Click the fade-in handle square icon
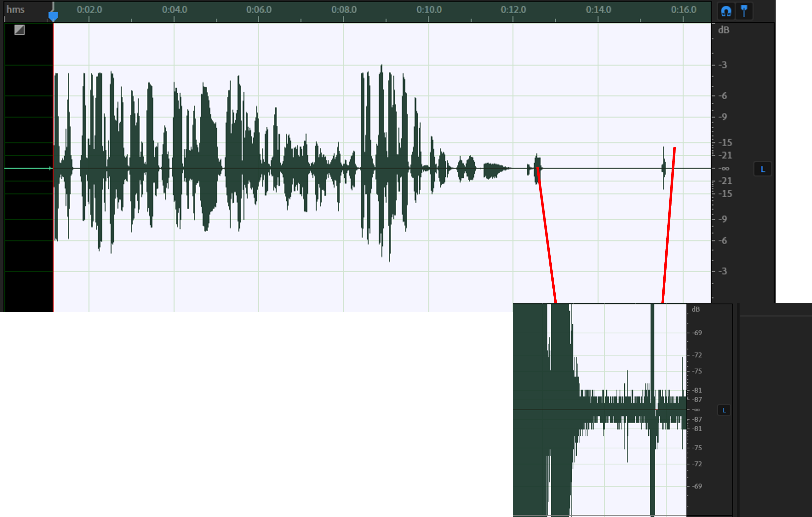This screenshot has width=812, height=517. pyautogui.click(x=20, y=30)
